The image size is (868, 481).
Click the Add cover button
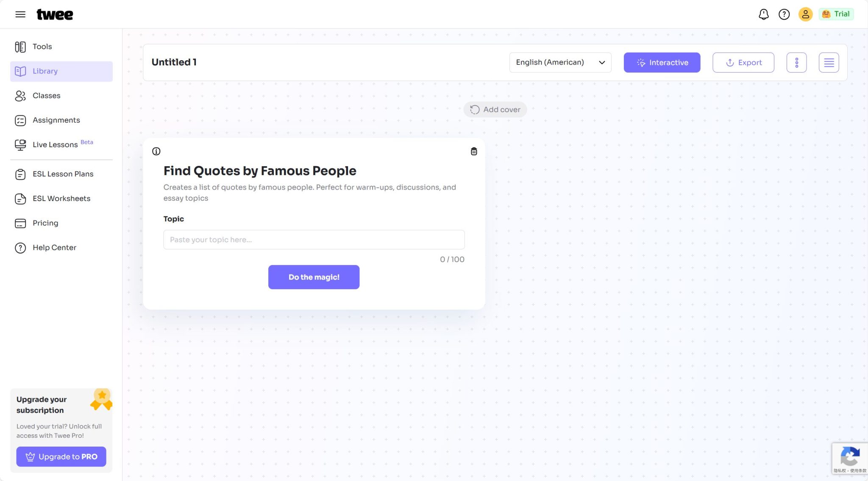[x=495, y=109]
